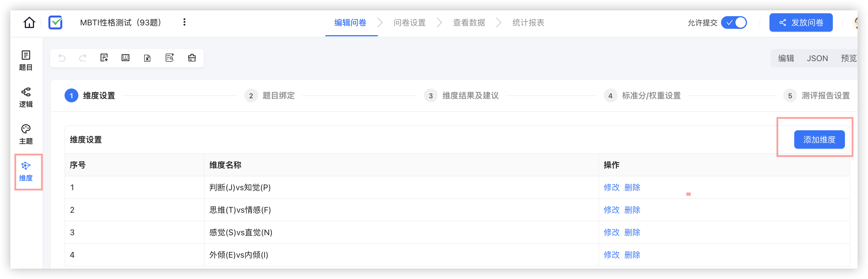This screenshot has width=868, height=279.
Task: Click the document import icon in toolbar
Action: pyautogui.click(x=104, y=58)
